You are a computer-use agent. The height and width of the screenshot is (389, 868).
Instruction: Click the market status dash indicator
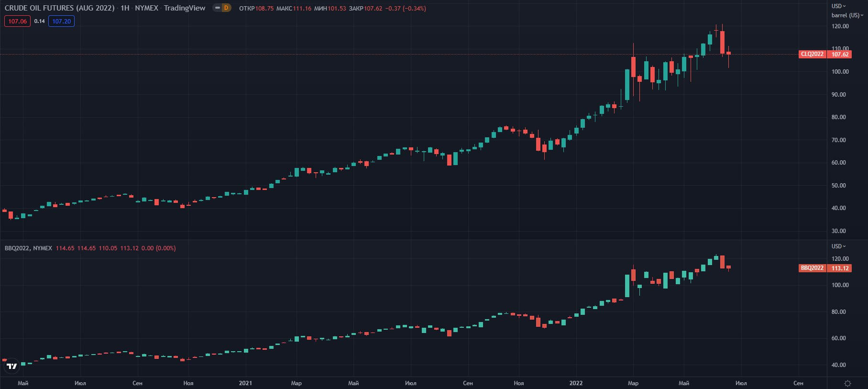point(217,8)
